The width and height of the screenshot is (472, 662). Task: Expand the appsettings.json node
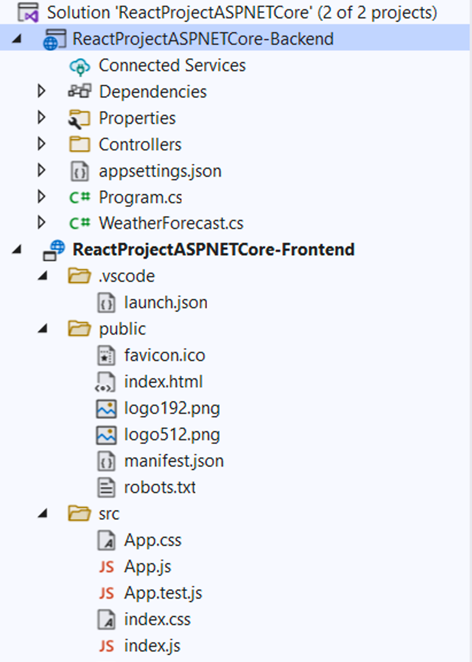click(41, 170)
